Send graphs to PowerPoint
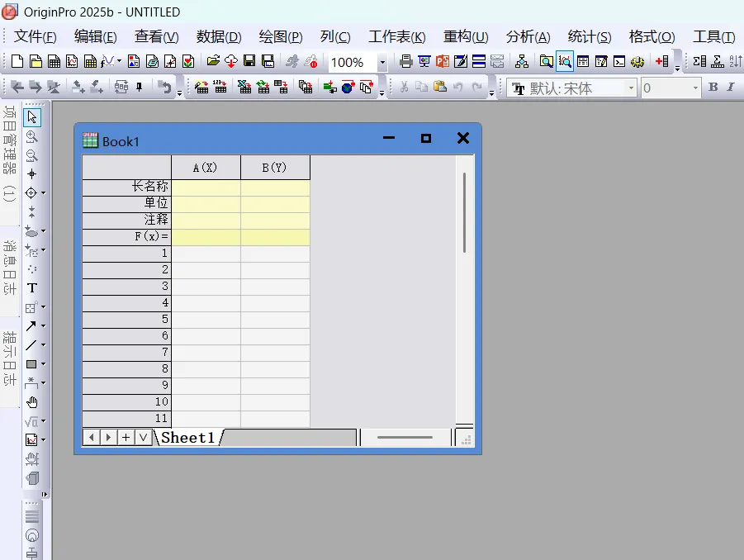The image size is (744, 560). [443, 61]
